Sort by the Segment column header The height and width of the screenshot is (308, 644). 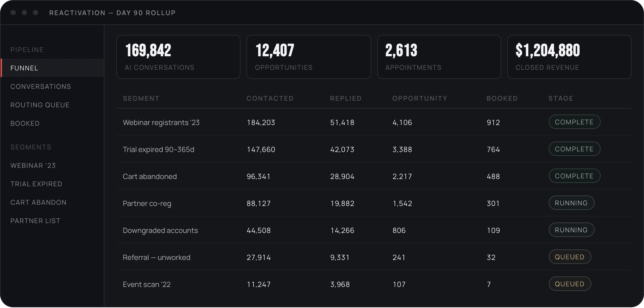pos(141,98)
